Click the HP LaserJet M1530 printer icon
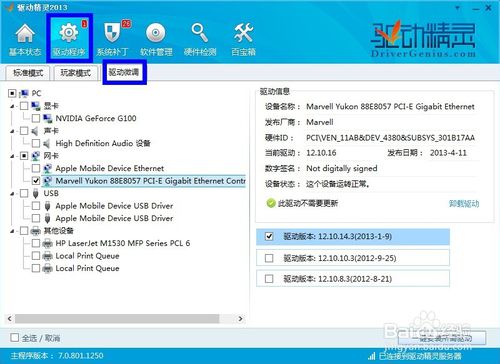The image size is (500, 364). pyautogui.click(x=48, y=243)
